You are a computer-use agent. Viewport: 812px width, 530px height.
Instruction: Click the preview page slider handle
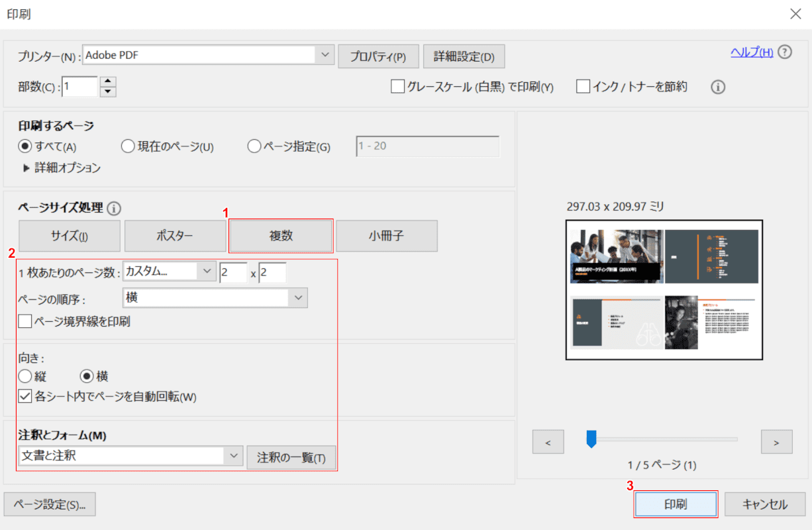591,439
